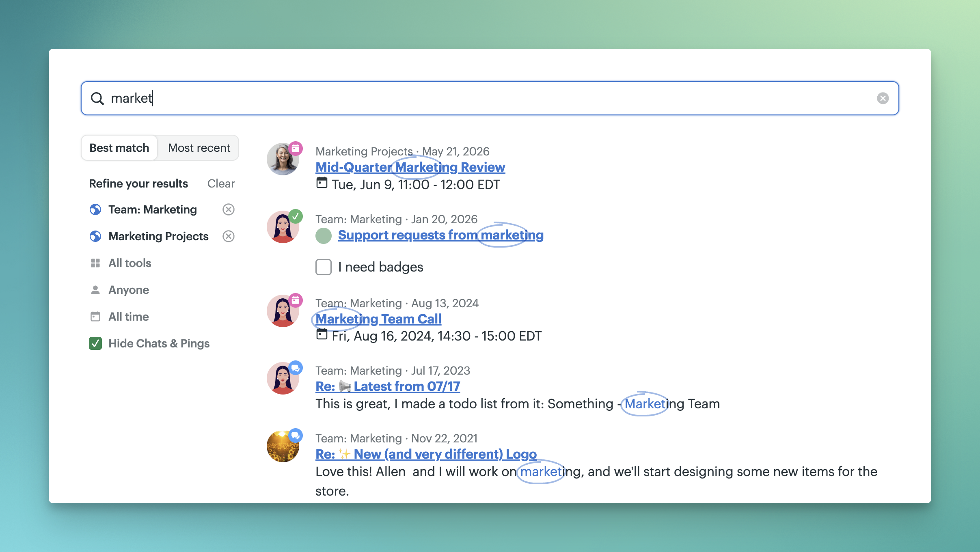Click the 'I need badges' to-do text
980x552 pixels.
click(381, 267)
